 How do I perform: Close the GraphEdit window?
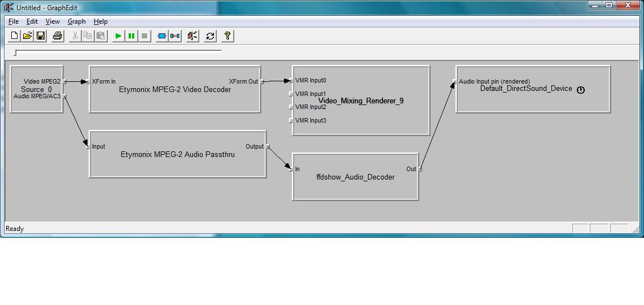[628, 5]
